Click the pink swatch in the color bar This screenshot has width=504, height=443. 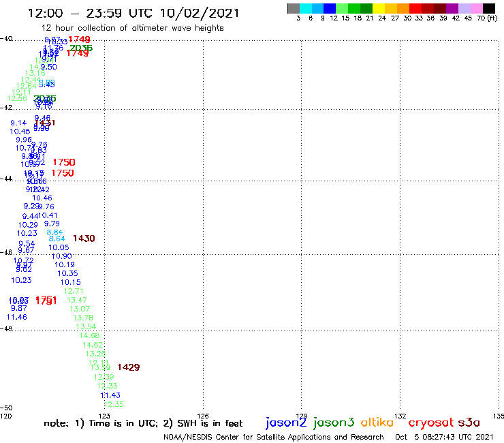tap(476, 8)
